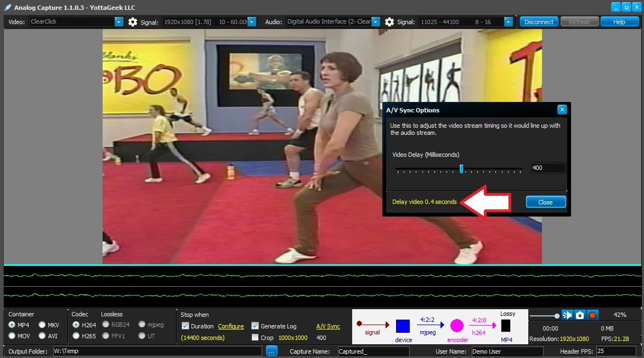
Task: Click the Output Folder path field
Action: point(157,351)
